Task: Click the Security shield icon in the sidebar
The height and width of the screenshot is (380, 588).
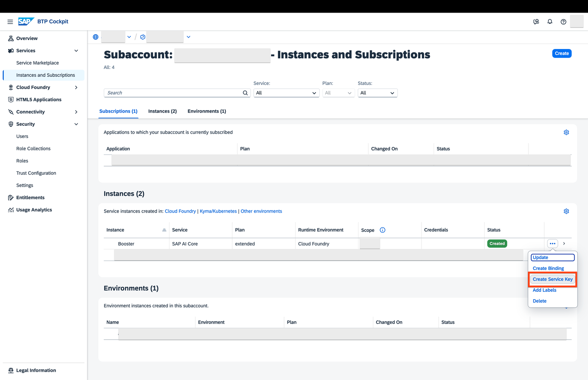Action: coord(11,124)
